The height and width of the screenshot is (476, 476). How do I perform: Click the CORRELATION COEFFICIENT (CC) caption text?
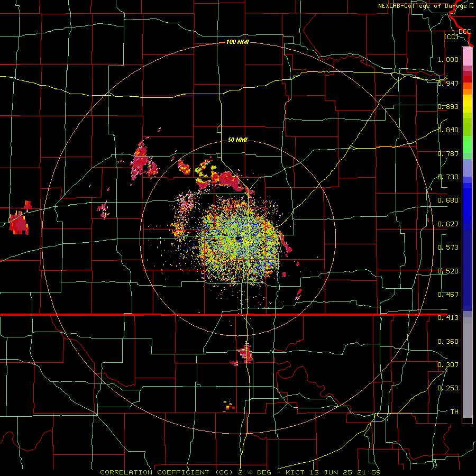click(167, 472)
